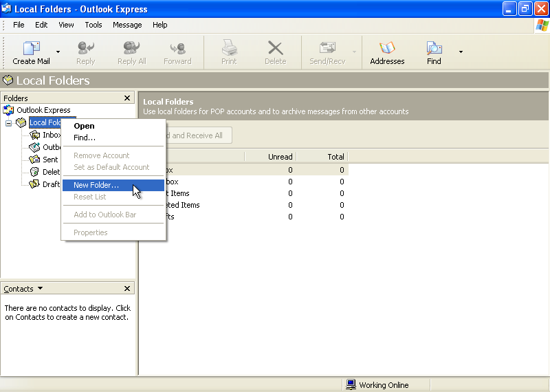Click the Total column header
550x392 pixels.
[x=322, y=157]
